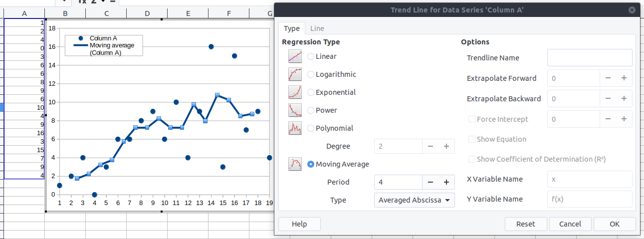Click the Reset button
644x239 pixels.
pyautogui.click(x=525, y=224)
